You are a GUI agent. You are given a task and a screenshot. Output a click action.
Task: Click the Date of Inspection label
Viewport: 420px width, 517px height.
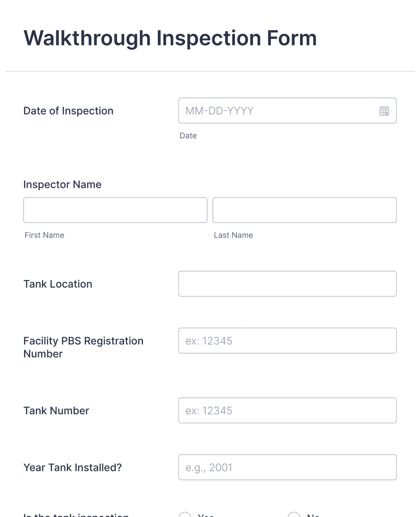pos(68,111)
